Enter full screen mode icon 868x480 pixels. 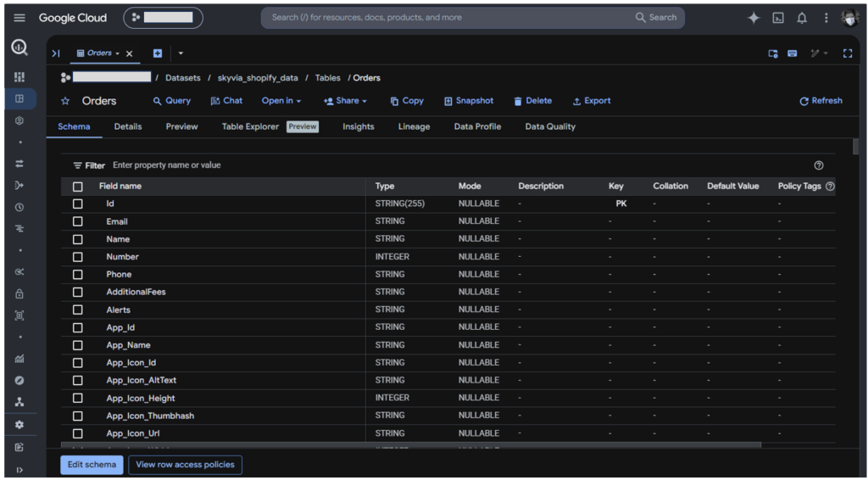point(848,53)
